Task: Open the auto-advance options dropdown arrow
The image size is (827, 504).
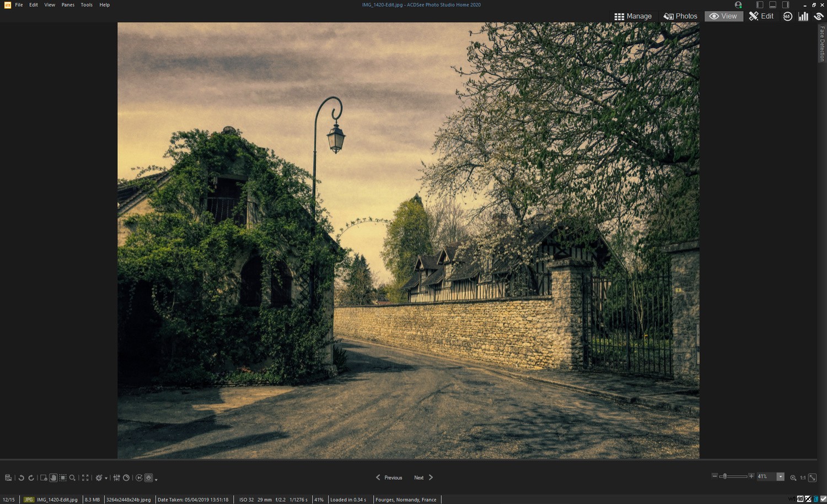Action: [x=156, y=479]
